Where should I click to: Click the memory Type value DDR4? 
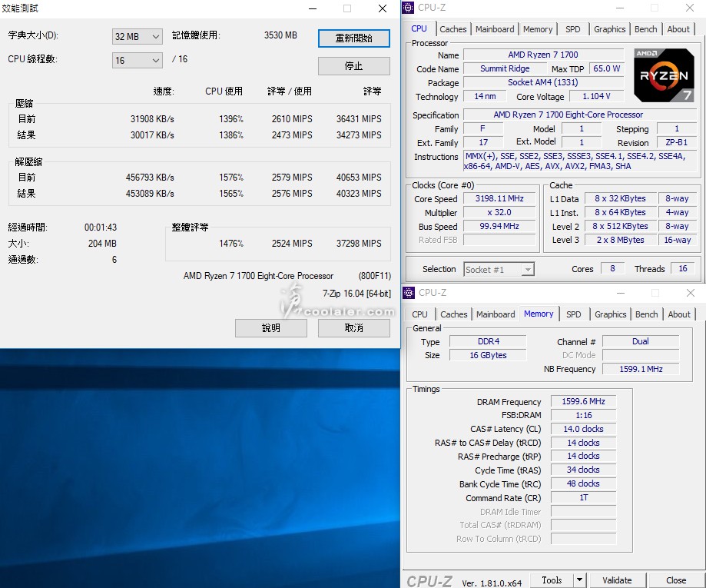[x=488, y=341]
